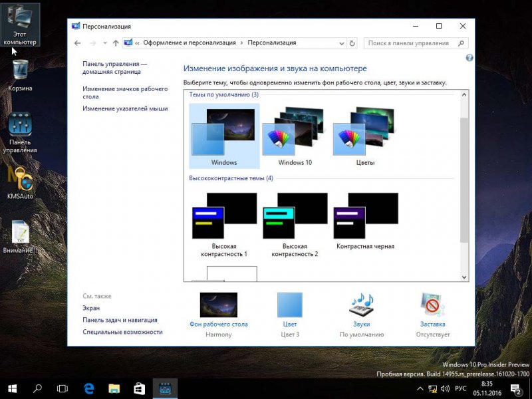Switch input language РУС indicator
The image size is (532, 399).
click(460, 389)
